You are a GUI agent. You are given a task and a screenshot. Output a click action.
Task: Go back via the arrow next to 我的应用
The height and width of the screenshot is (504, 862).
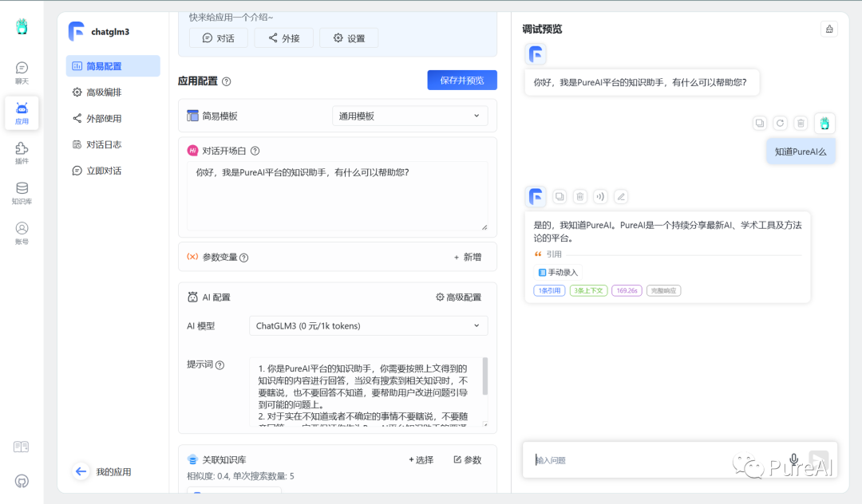pyautogui.click(x=81, y=471)
